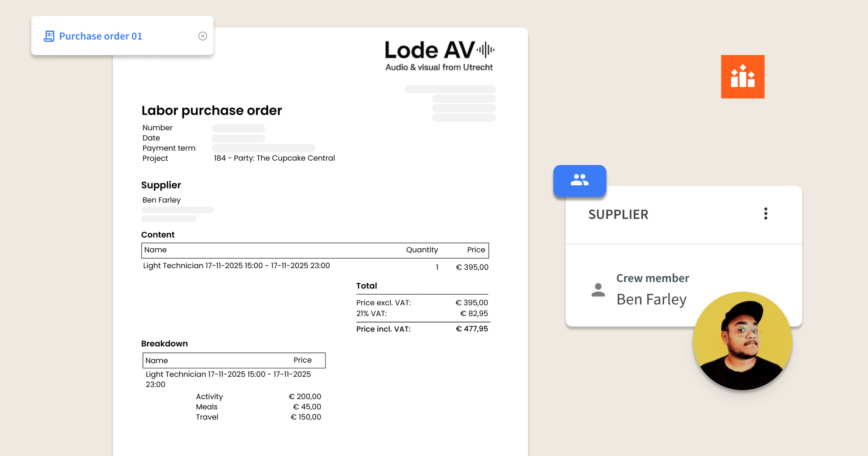868x456 pixels.
Task: Select the Content section heading
Action: [158, 235]
